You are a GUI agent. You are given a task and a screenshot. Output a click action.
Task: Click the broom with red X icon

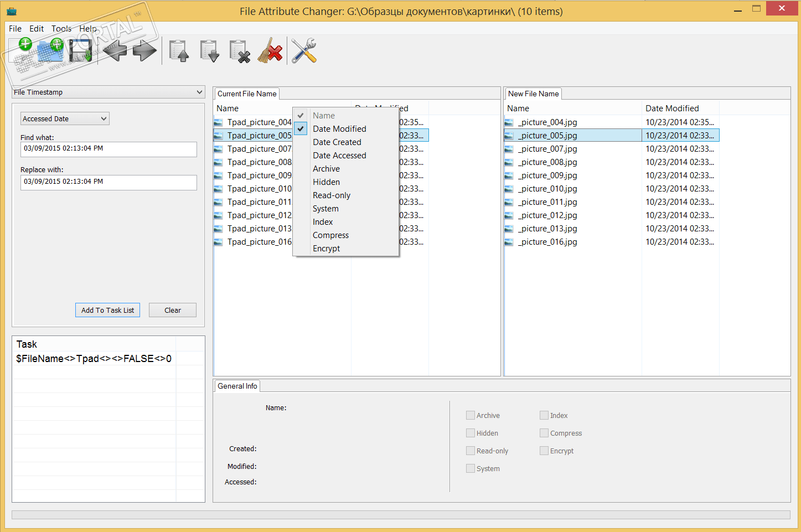270,50
